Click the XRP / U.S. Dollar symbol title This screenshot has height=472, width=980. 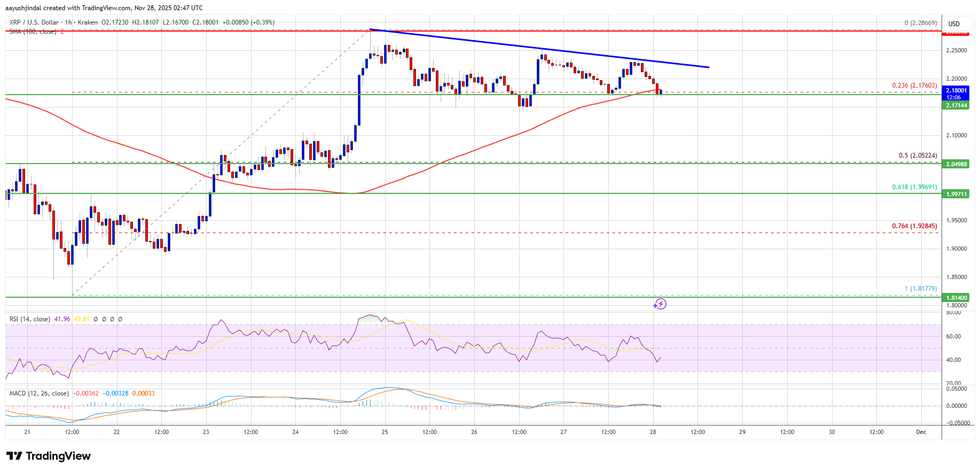pos(33,22)
